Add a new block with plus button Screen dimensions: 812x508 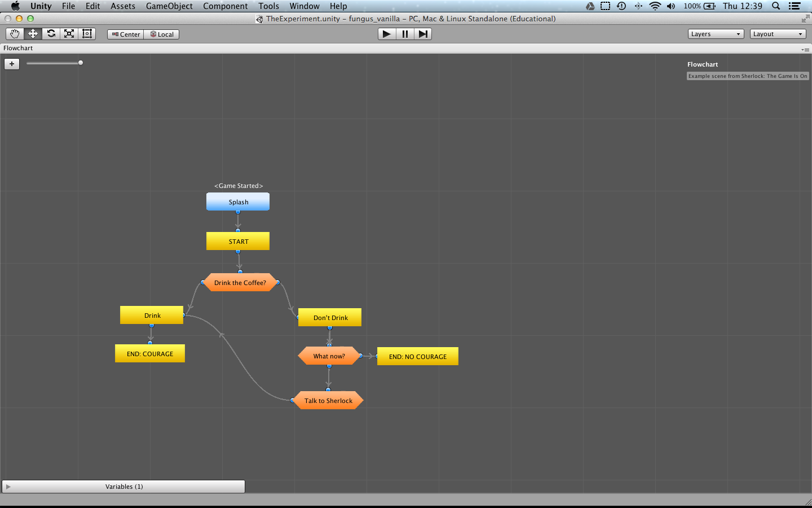pyautogui.click(x=12, y=64)
